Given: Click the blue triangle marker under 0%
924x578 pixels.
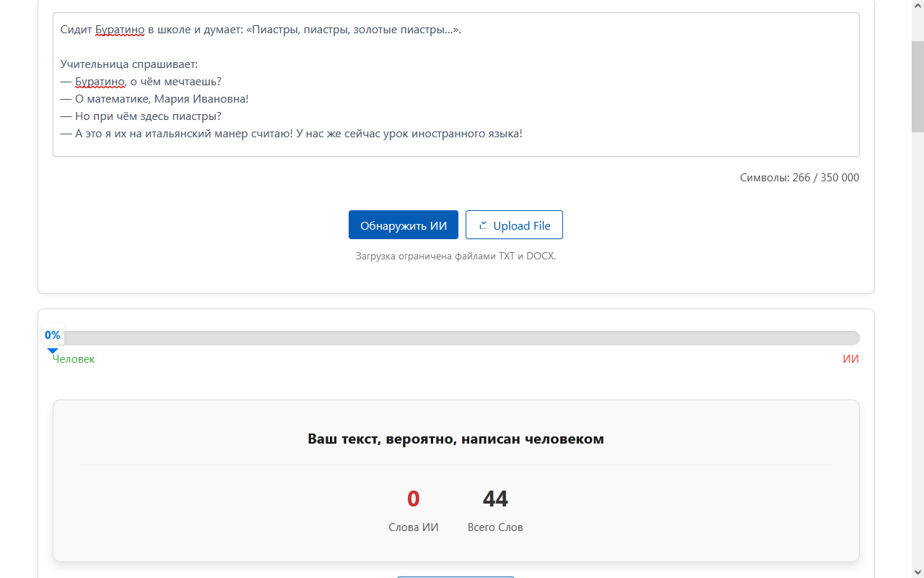Looking at the screenshot, I should (53, 350).
